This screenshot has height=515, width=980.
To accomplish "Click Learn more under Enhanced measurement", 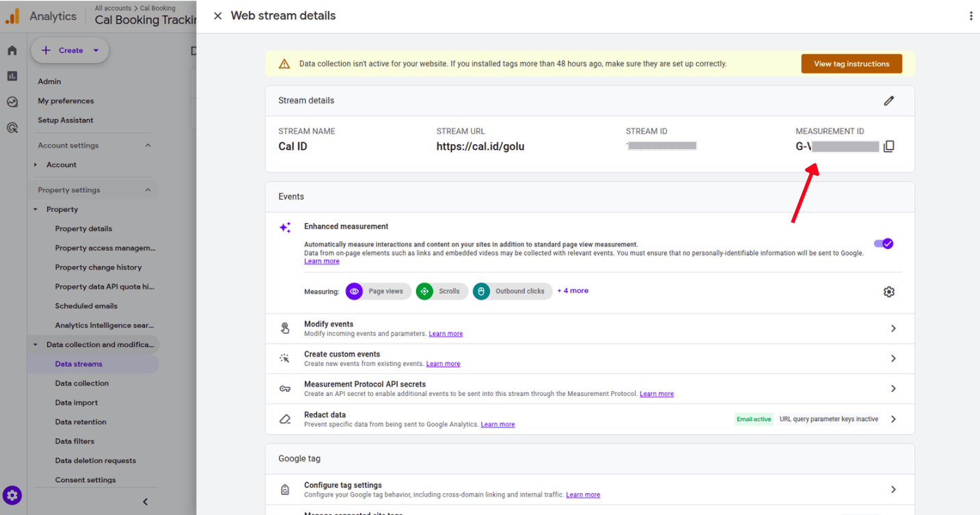I will click(x=322, y=261).
